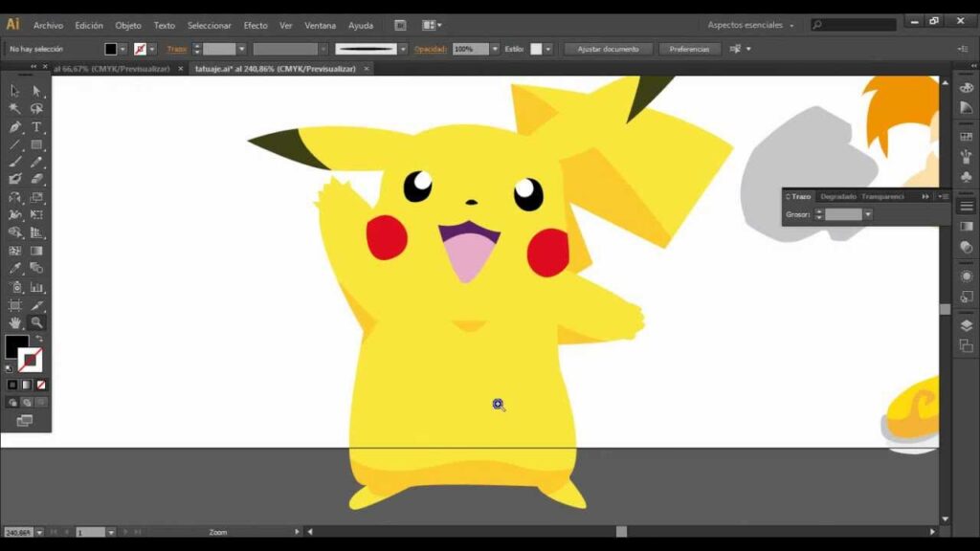Swap fill and stroke colors

39,340
